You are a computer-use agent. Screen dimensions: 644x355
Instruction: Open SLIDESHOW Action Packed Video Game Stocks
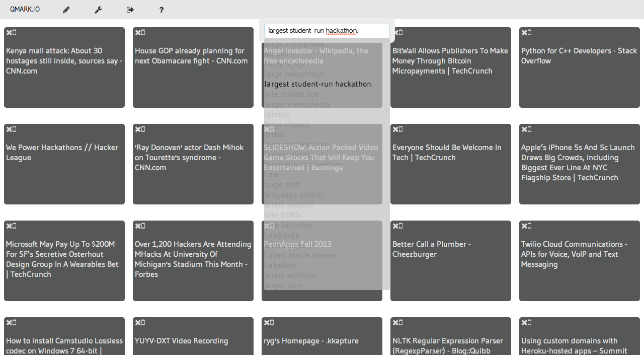point(320,158)
